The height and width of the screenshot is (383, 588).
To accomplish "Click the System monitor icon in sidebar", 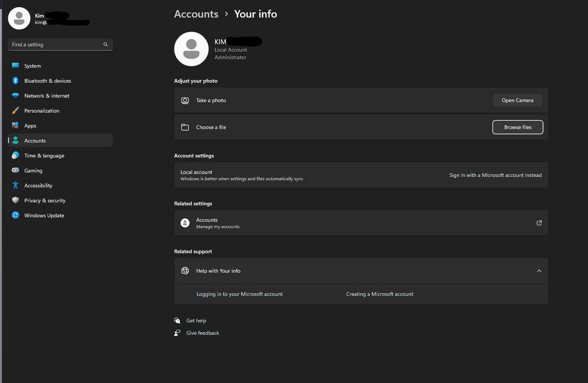I will (x=15, y=66).
